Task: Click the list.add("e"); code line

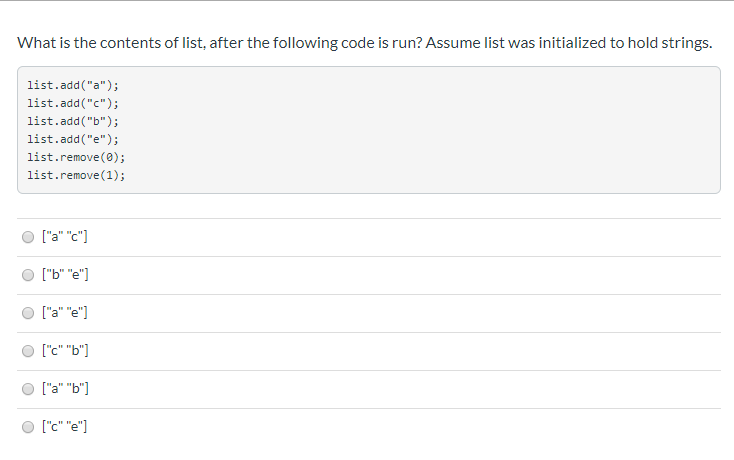Action: point(73,139)
